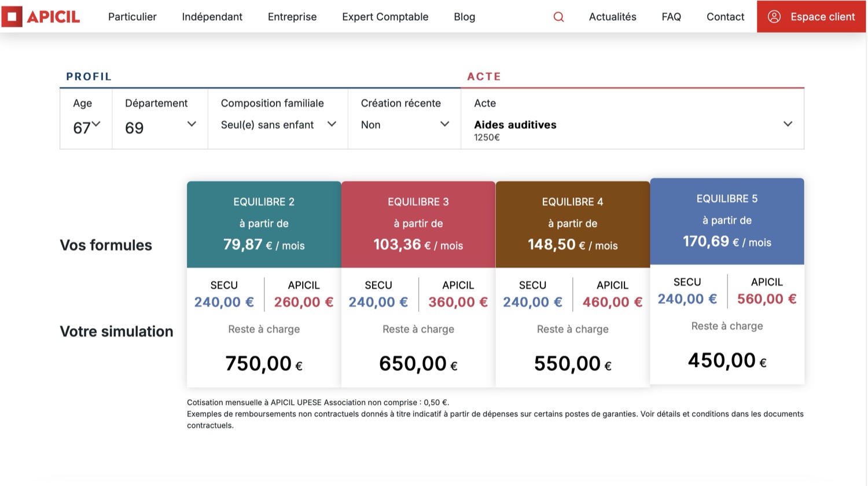Click the Contact link

tap(725, 17)
